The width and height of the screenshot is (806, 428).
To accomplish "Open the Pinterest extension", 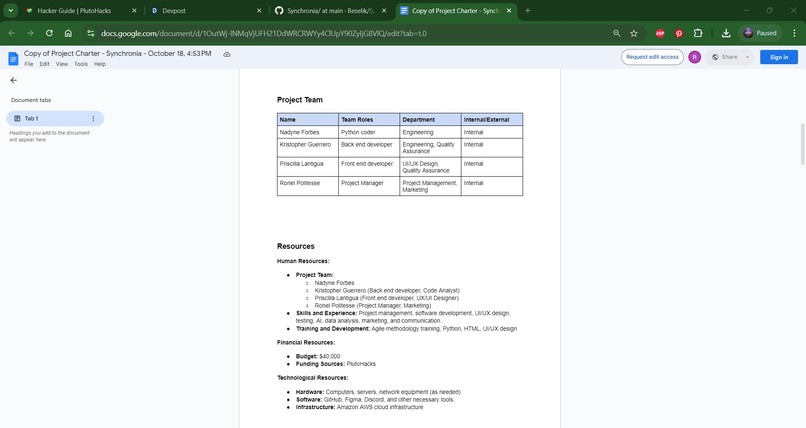I will (x=679, y=33).
